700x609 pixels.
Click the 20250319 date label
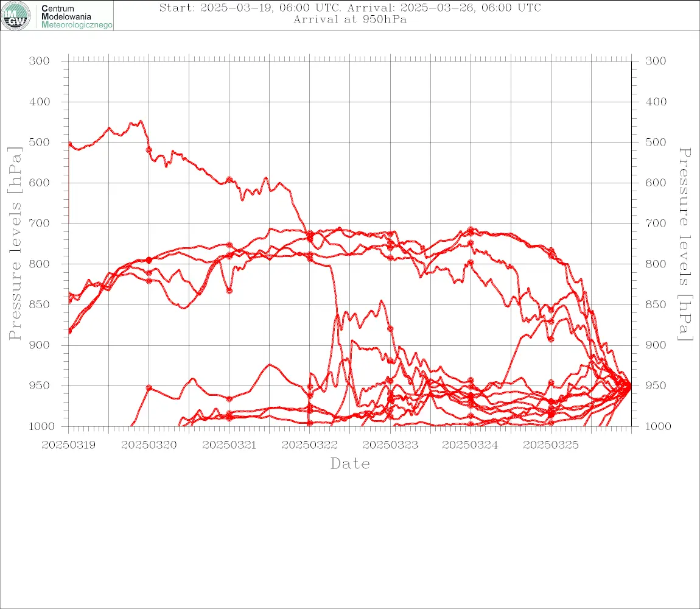[69, 445]
